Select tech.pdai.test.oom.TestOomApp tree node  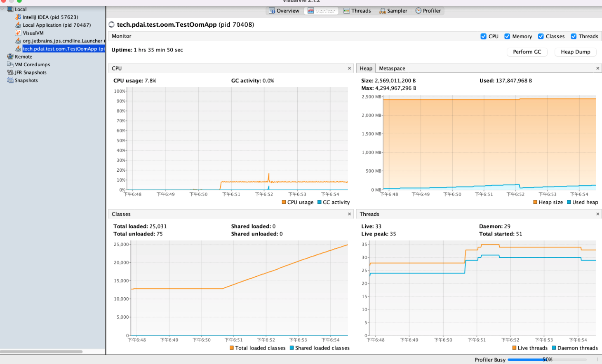[64, 49]
